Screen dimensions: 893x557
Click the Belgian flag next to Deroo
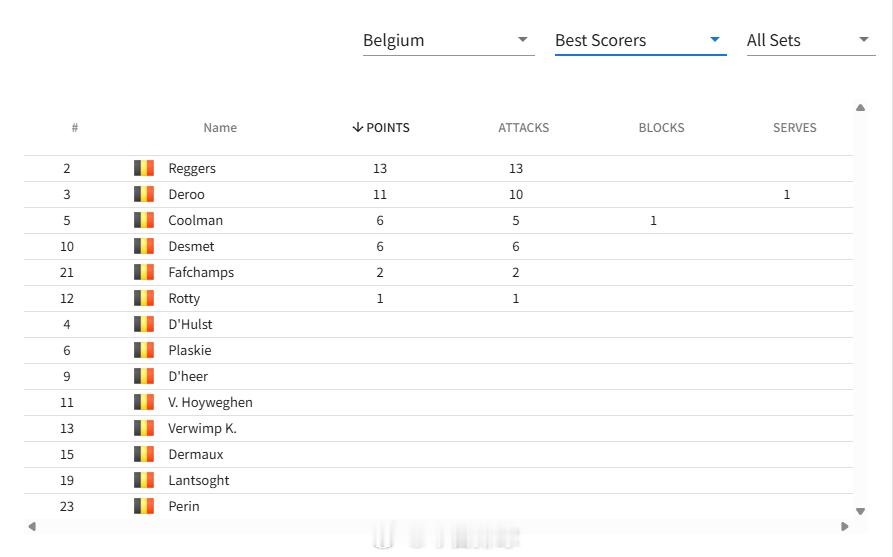coord(144,194)
